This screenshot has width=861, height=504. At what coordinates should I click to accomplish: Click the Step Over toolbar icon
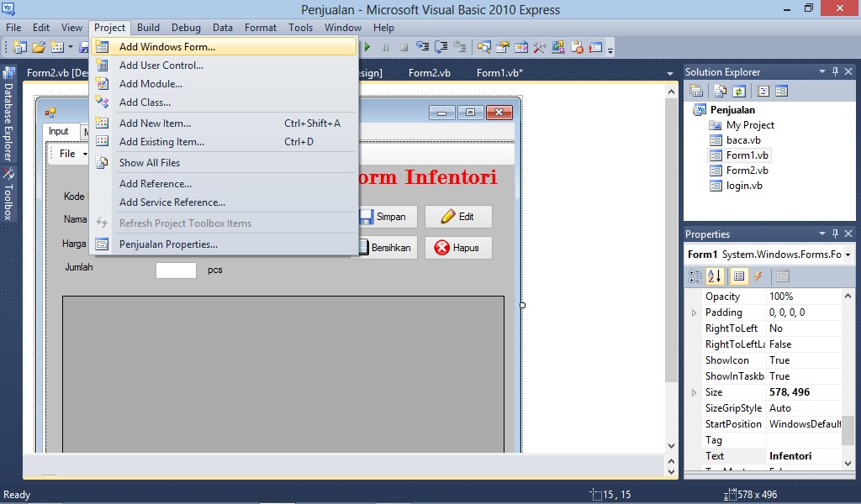(441, 47)
